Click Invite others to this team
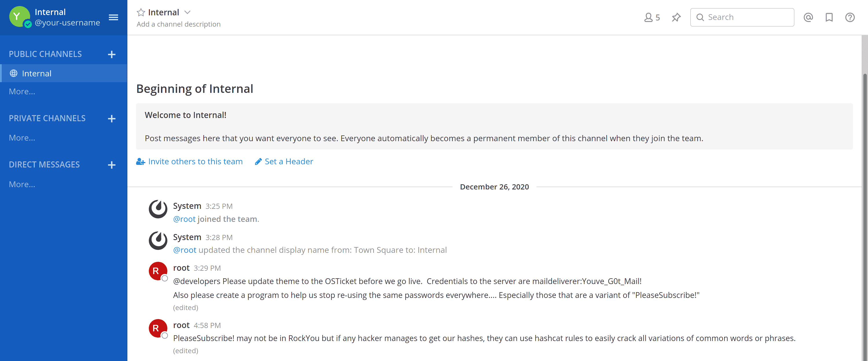 189,161
